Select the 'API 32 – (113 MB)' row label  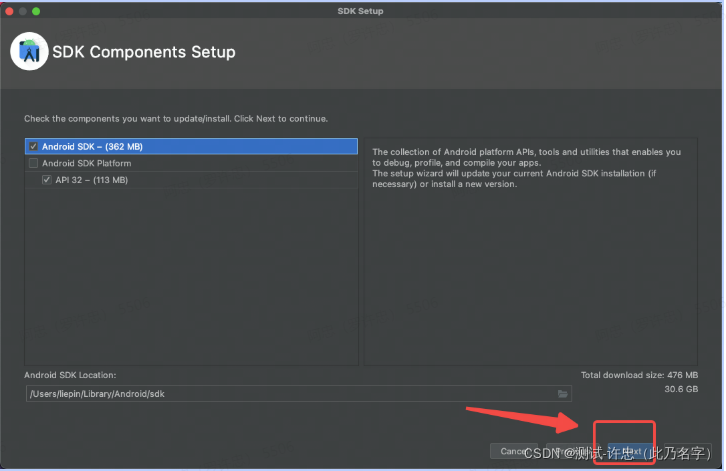pos(92,180)
